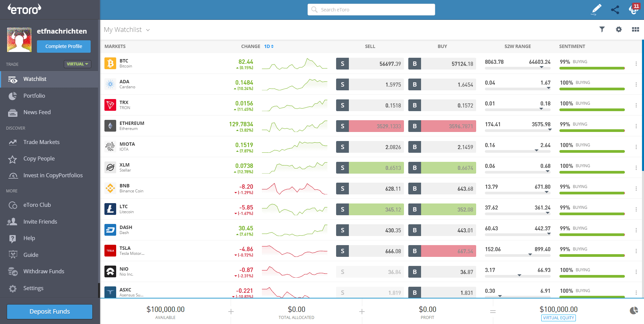Open the Watchlist menu item
The width and height of the screenshot is (644, 324).
coord(50,79)
